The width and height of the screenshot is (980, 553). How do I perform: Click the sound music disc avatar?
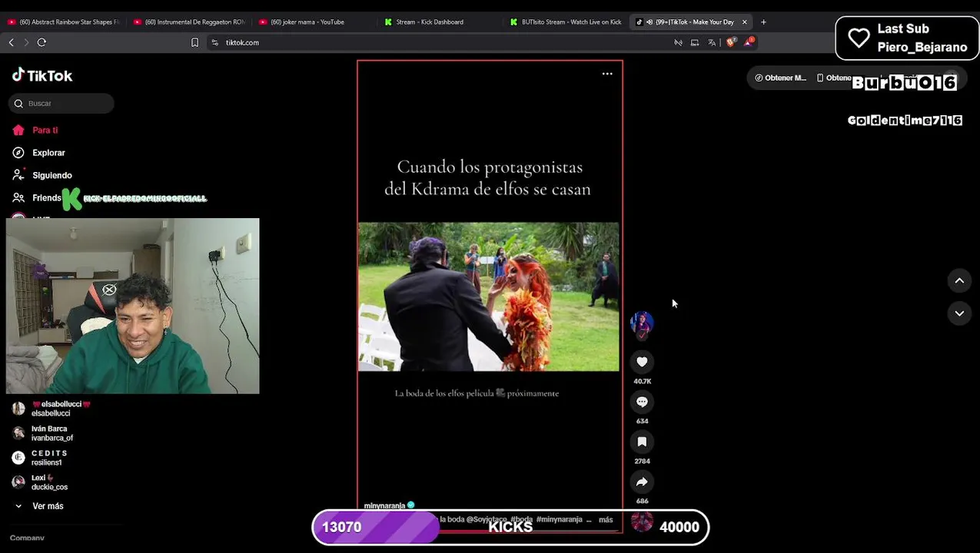[x=642, y=522]
